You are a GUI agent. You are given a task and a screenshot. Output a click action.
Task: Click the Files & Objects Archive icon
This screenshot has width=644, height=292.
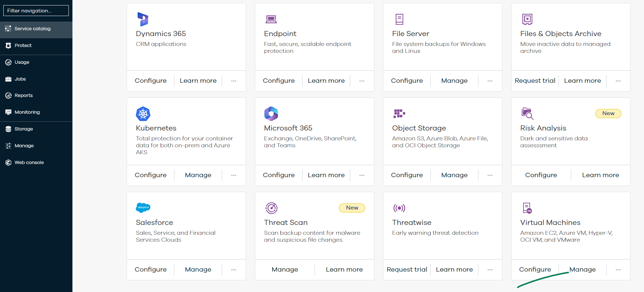point(527,19)
